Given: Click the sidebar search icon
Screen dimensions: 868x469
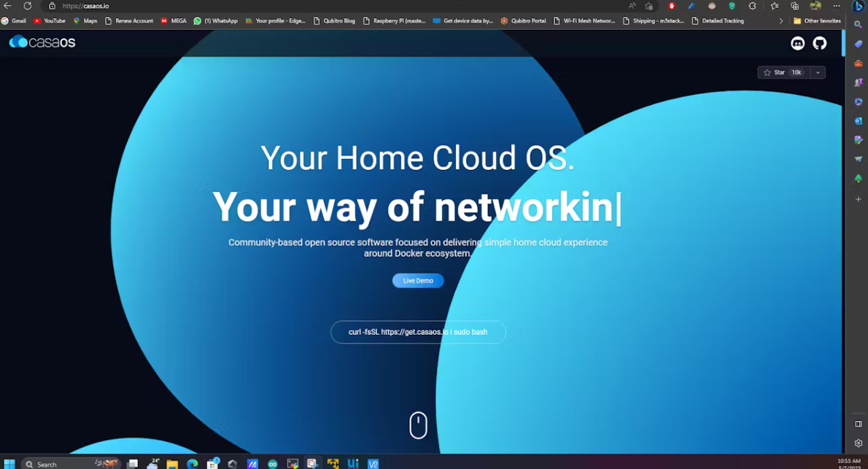Looking at the screenshot, I should [858, 25].
